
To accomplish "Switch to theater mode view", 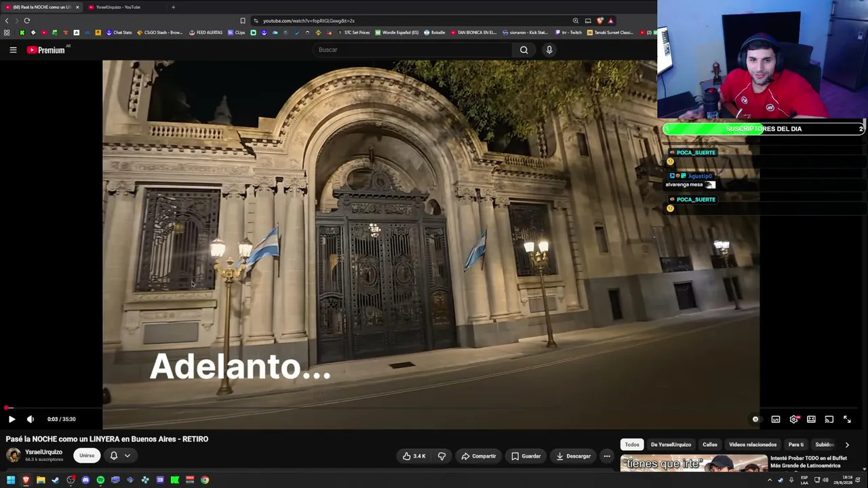I will [811, 419].
